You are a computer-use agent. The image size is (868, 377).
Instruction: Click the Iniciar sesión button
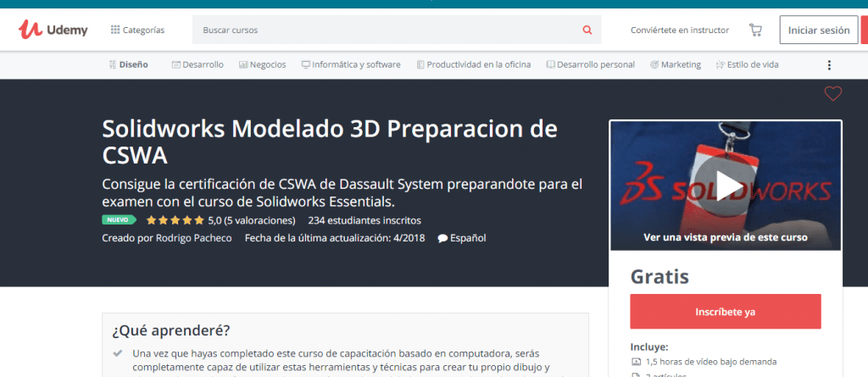[818, 30]
